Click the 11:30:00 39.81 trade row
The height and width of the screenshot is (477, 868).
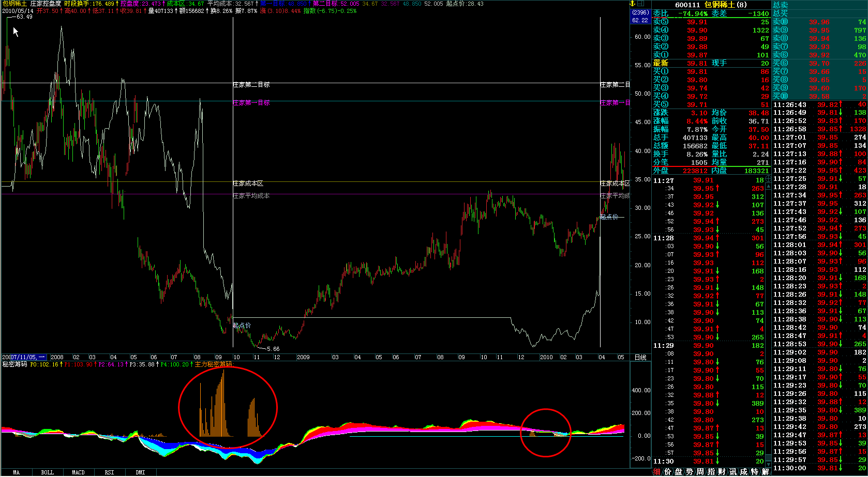(x=819, y=468)
